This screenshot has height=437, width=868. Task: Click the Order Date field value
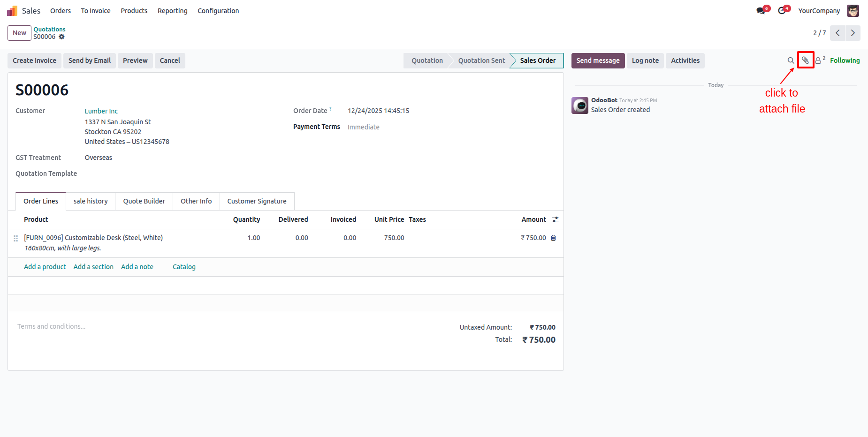[378, 111]
